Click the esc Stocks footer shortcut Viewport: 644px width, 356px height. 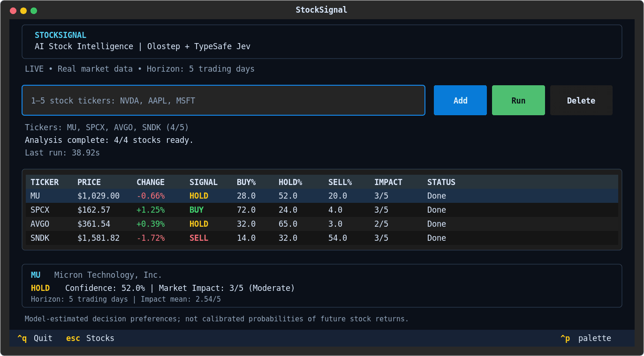pos(90,338)
